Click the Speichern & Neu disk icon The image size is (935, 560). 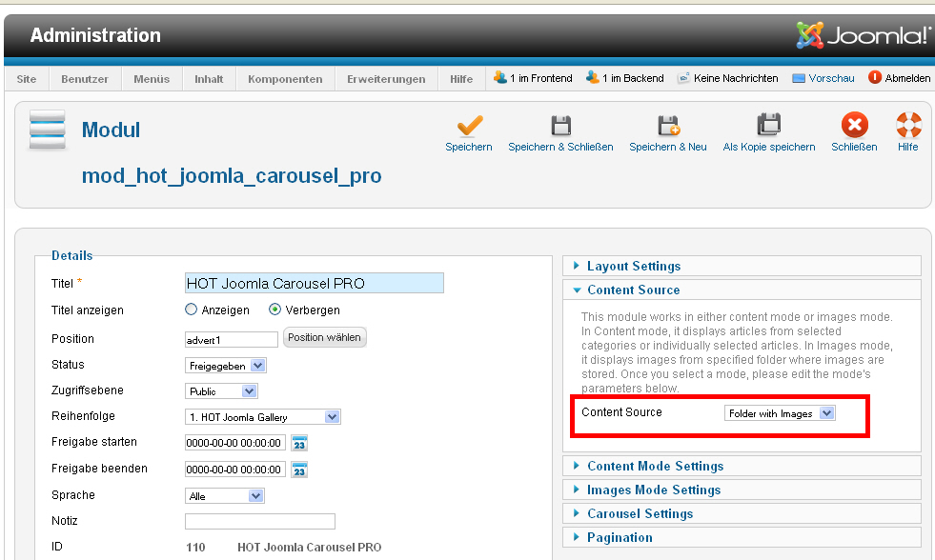pyautogui.click(x=668, y=126)
